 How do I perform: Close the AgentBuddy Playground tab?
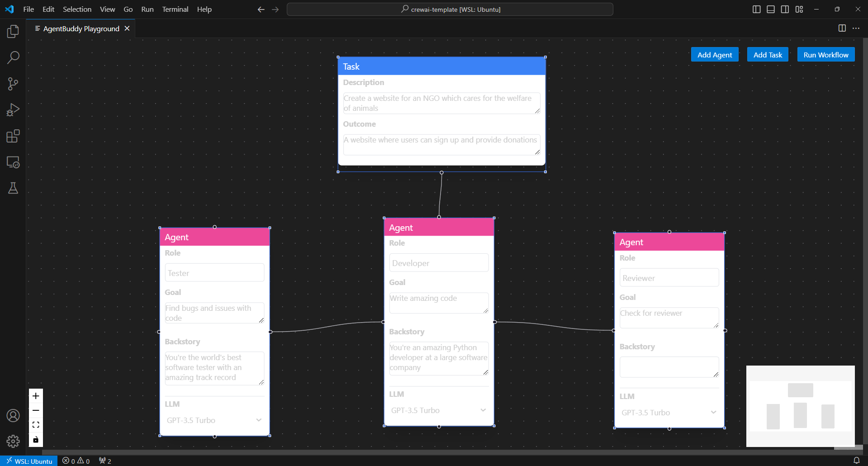pyautogui.click(x=127, y=29)
